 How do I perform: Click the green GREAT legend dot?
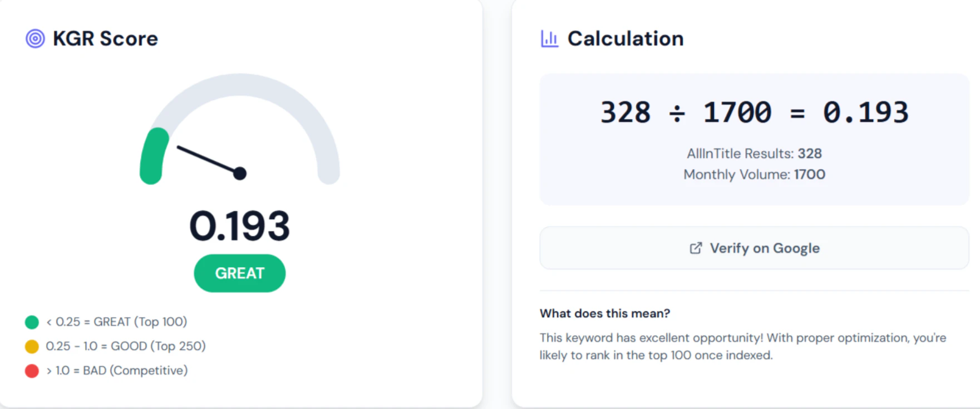32,322
